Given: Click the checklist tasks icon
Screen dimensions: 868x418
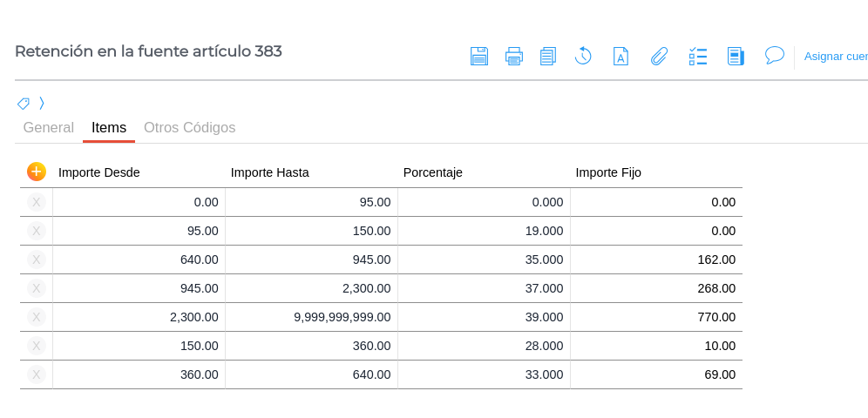Looking at the screenshot, I should pyautogui.click(x=698, y=57).
